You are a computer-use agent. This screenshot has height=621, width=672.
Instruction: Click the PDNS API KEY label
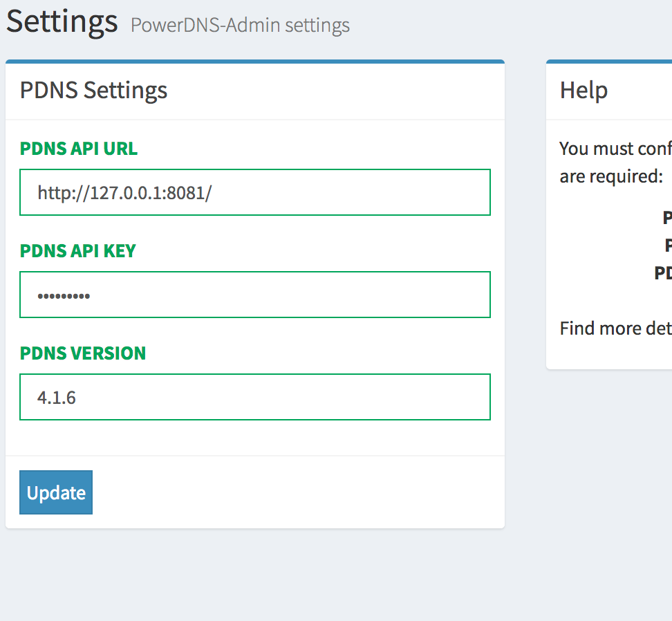78,251
